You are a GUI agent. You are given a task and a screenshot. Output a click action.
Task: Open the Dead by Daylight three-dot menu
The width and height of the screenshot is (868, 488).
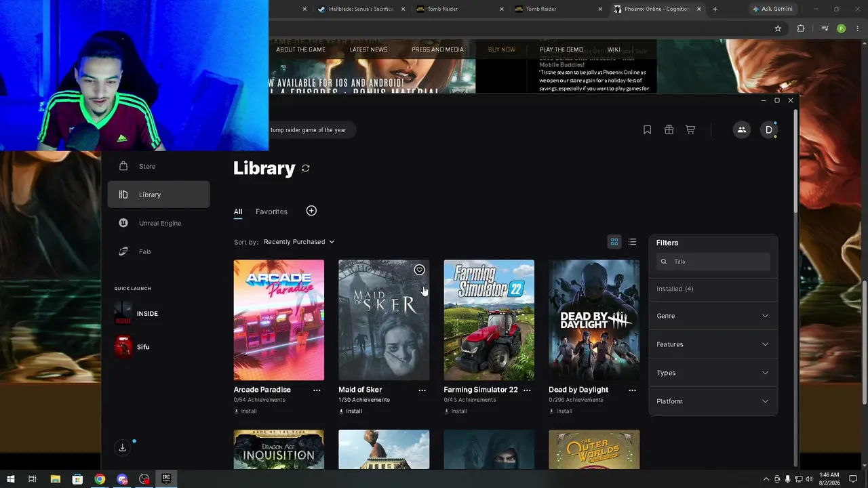coord(632,390)
